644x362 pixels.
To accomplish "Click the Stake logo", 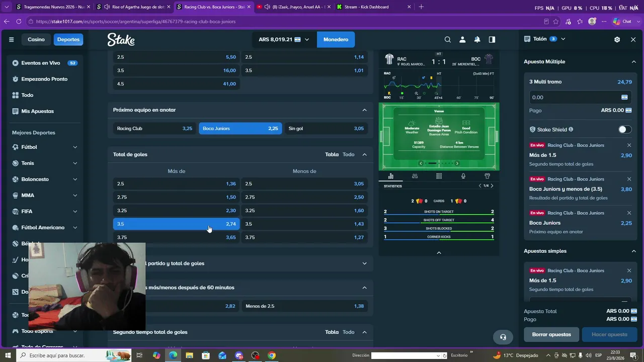I will pyautogui.click(x=121, y=39).
